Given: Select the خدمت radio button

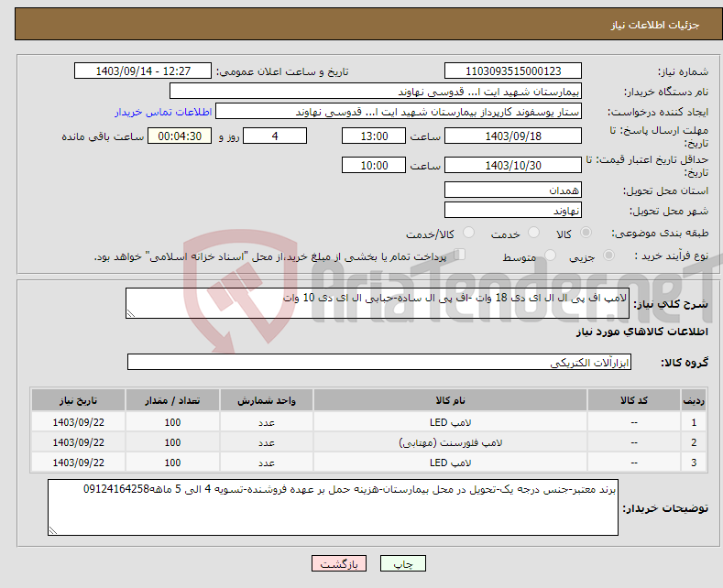Looking at the screenshot, I should coord(533,233).
